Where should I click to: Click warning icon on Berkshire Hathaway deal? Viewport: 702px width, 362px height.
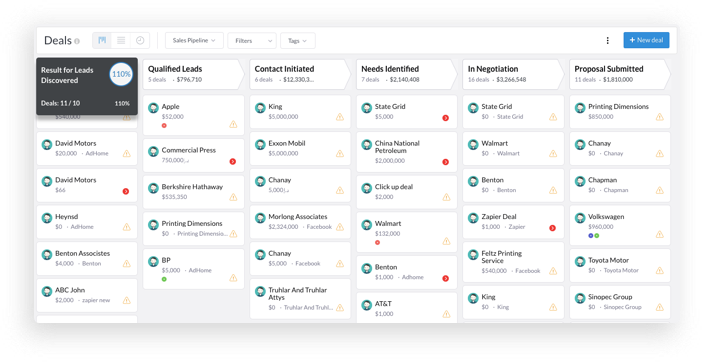coord(233,197)
